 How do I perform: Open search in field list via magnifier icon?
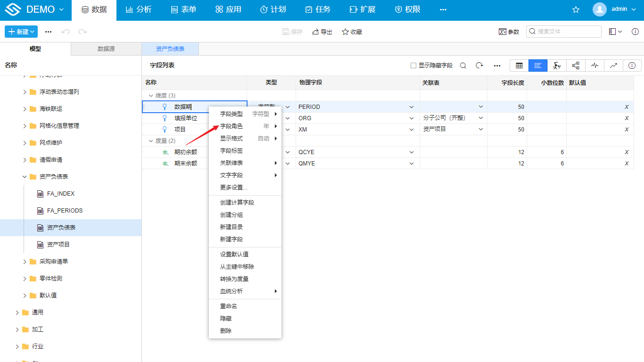(463, 65)
